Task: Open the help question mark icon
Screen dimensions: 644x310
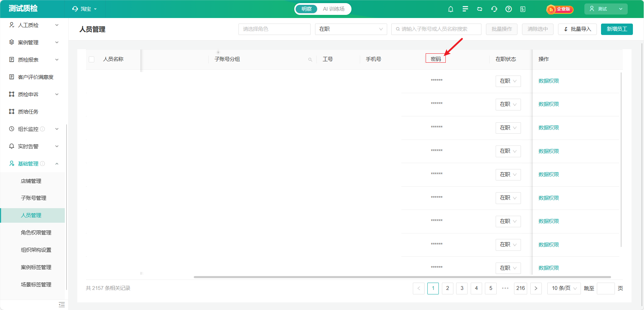Action: coord(508,9)
